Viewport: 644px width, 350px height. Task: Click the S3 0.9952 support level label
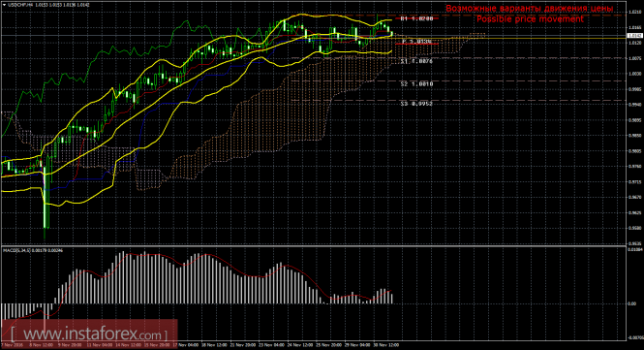click(x=416, y=104)
